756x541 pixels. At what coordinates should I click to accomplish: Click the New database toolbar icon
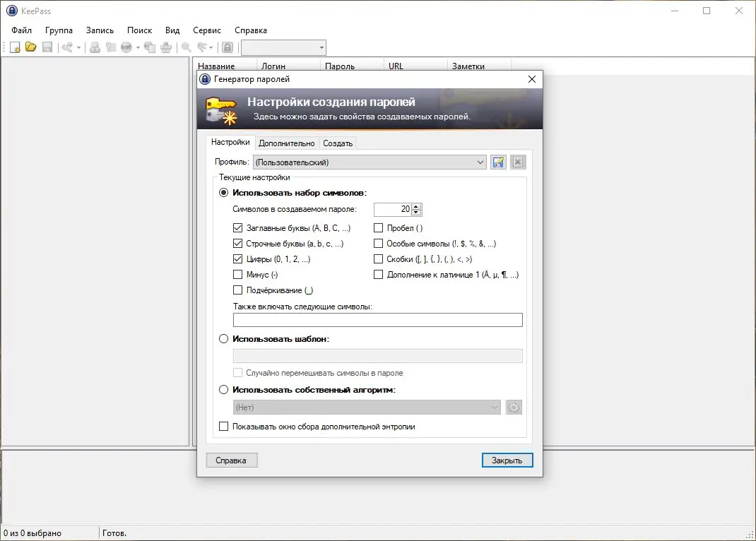point(15,47)
